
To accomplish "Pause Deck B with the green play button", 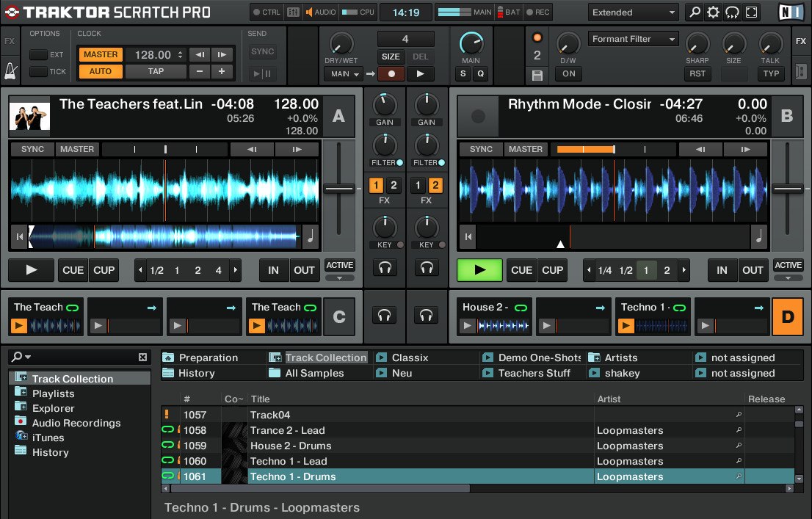I will coord(479,270).
